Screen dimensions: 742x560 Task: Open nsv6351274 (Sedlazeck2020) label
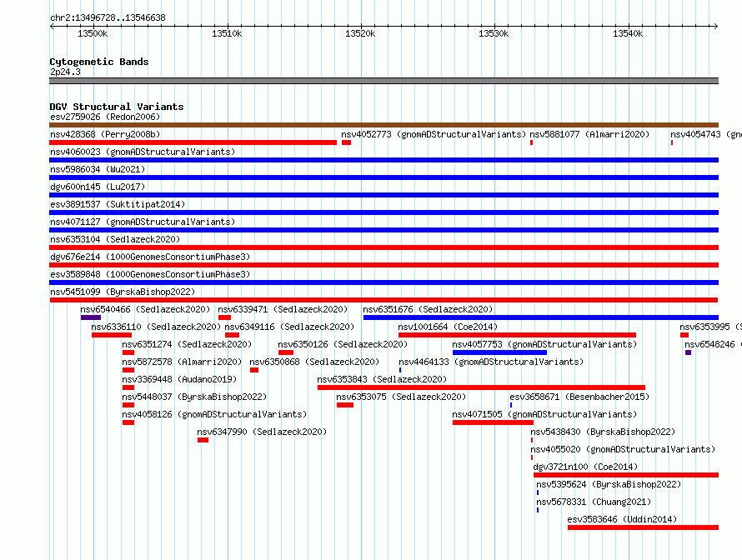(187, 344)
